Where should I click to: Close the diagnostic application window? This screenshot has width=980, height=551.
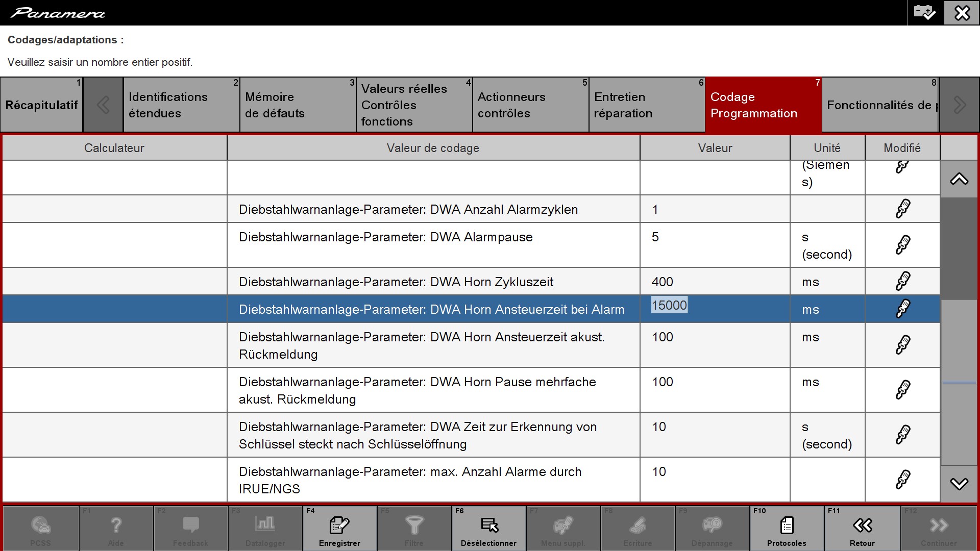[x=962, y=13]
